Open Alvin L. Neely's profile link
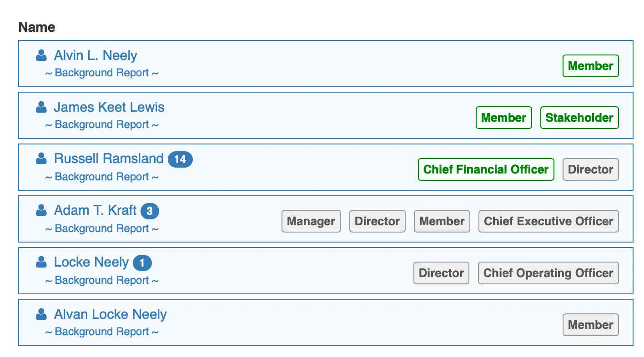The height and width of the screenshot is (357, 644). tap(96, 55)
